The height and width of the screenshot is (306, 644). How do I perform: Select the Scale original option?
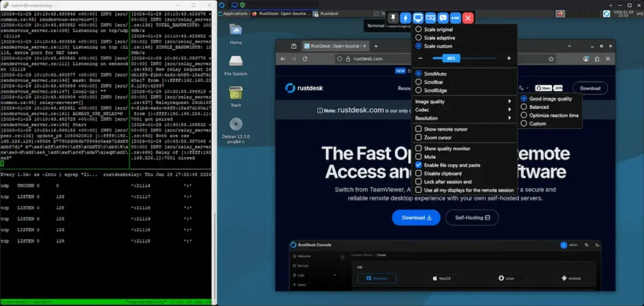tap(434, 30)
